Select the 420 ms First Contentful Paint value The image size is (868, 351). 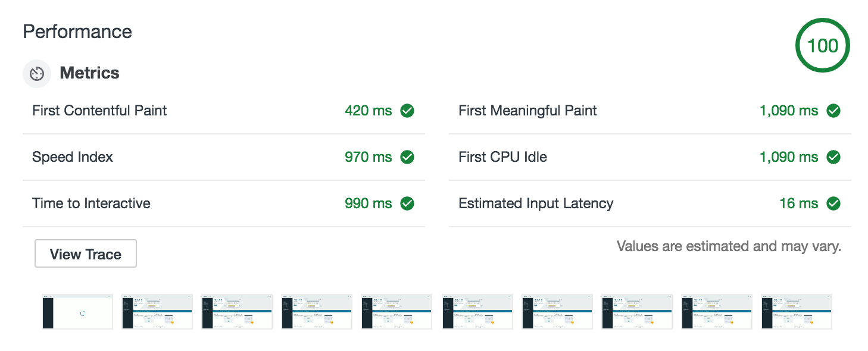point(369,111)
